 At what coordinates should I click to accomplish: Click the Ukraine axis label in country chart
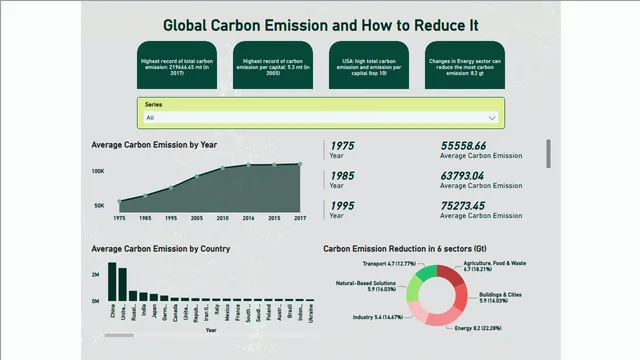point(311,313)
